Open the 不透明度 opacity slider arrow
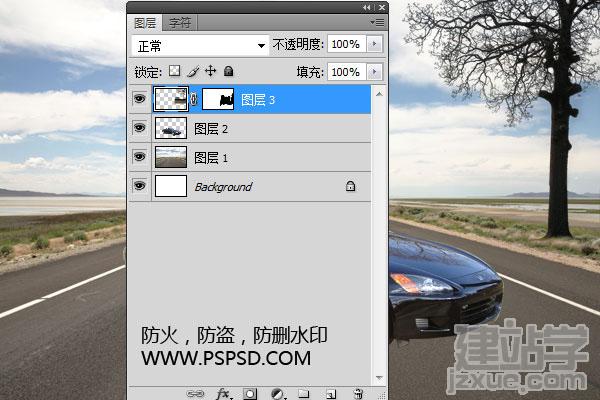600x400 pixels. 374,44
